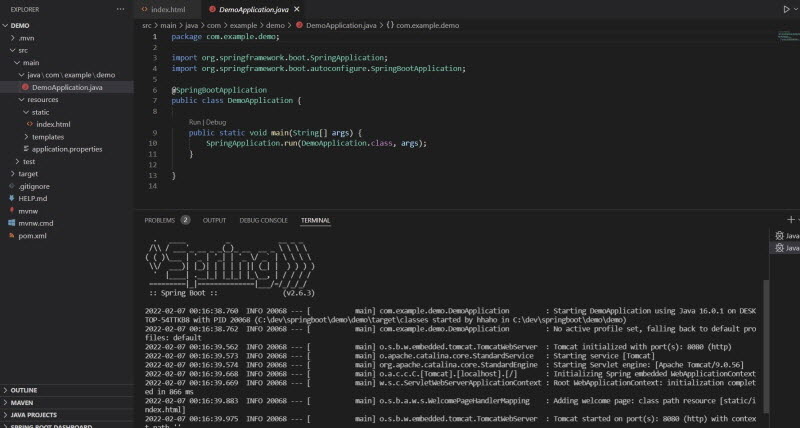Click the terminal vertical scrollbar

tap(765, 346)
